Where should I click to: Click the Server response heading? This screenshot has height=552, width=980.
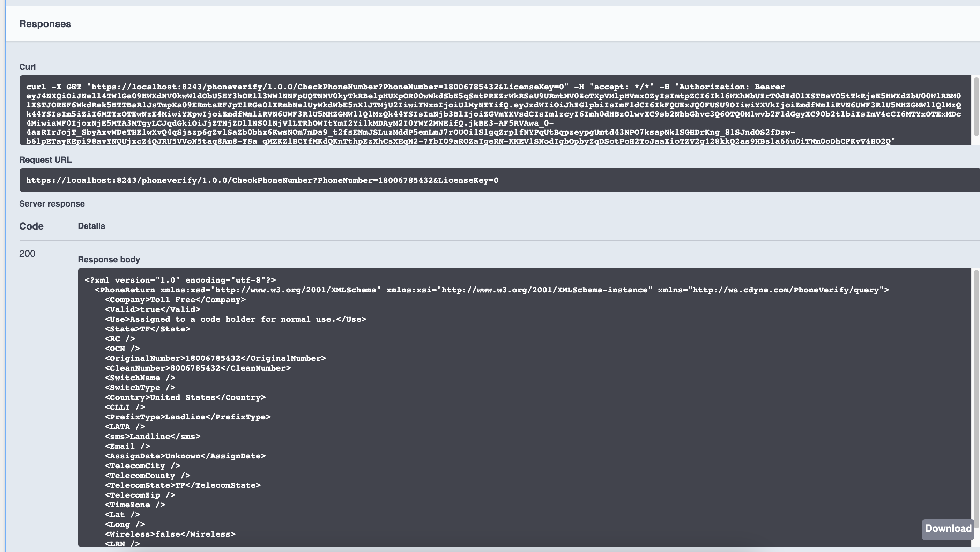coord(52,204)
